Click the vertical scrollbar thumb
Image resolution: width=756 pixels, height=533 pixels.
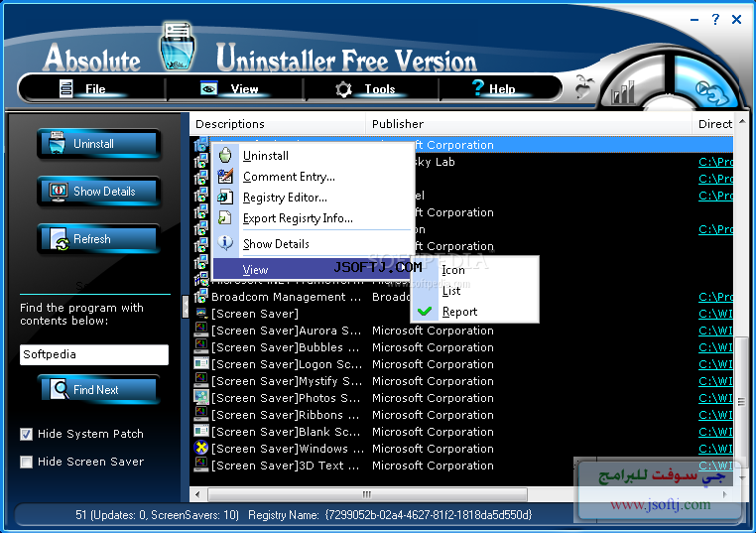pos(741,401)
